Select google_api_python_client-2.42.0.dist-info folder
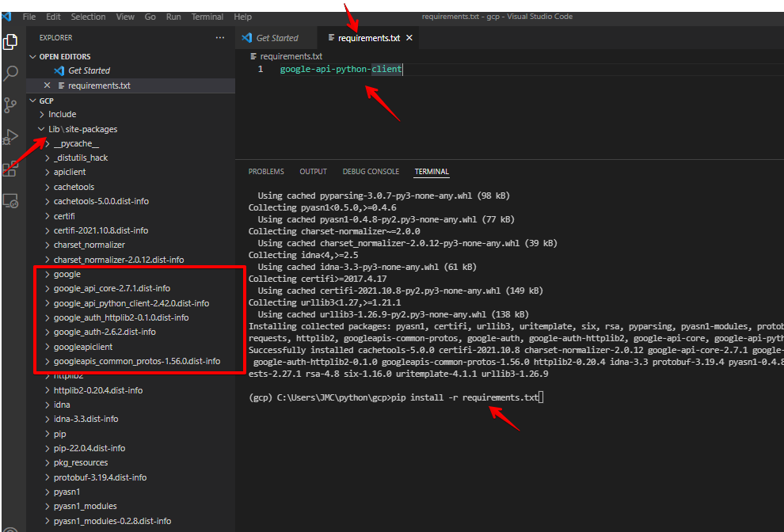The height and width of the screenshot is (532, 784). click(x=131, y=303)
